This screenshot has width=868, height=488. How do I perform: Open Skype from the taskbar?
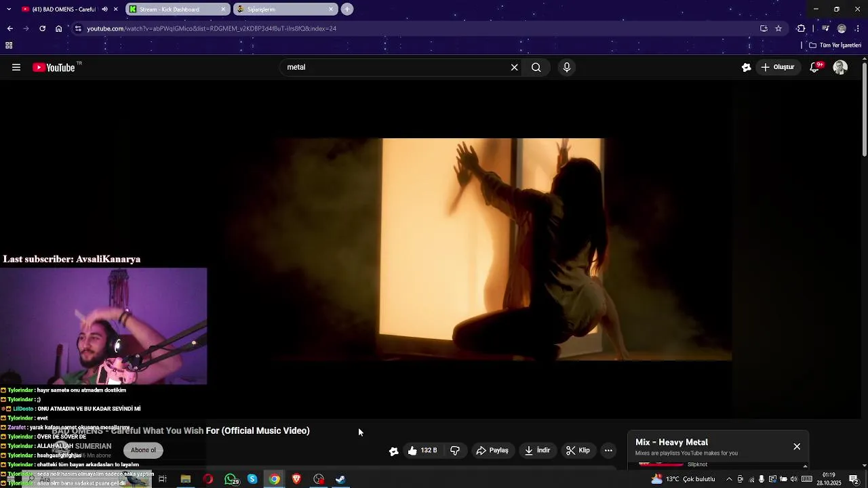(252, 479)
